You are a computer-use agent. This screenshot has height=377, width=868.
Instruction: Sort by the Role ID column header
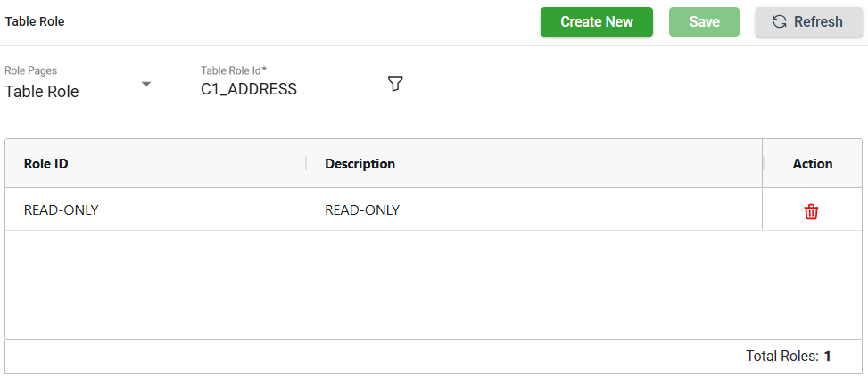pos(46,164)
